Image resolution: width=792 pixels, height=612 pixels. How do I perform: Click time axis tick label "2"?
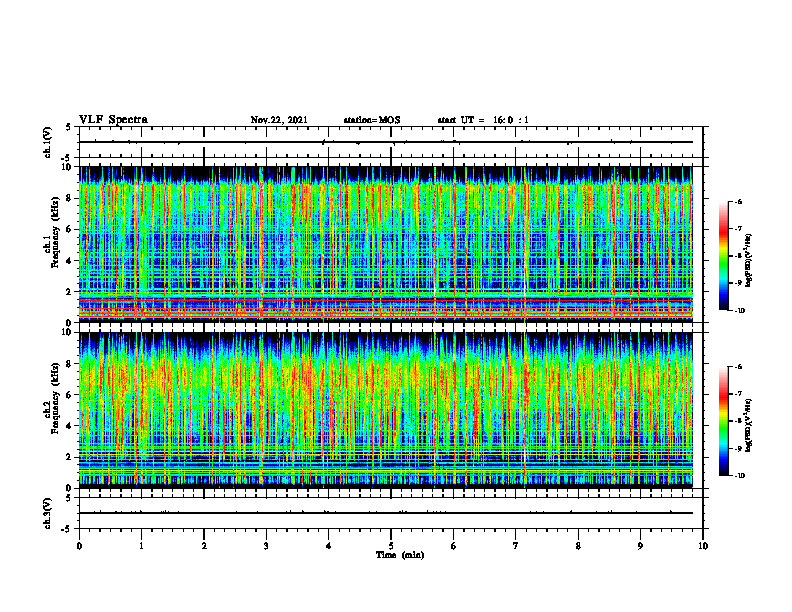tap(204, 546)
